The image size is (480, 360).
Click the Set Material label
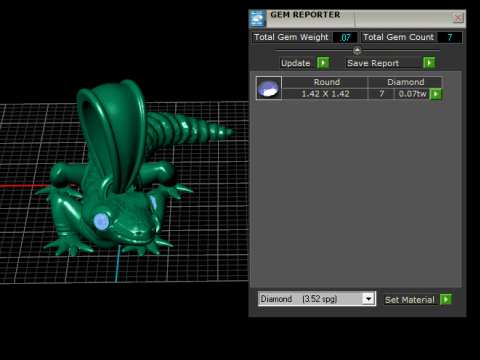coord(410,300)
